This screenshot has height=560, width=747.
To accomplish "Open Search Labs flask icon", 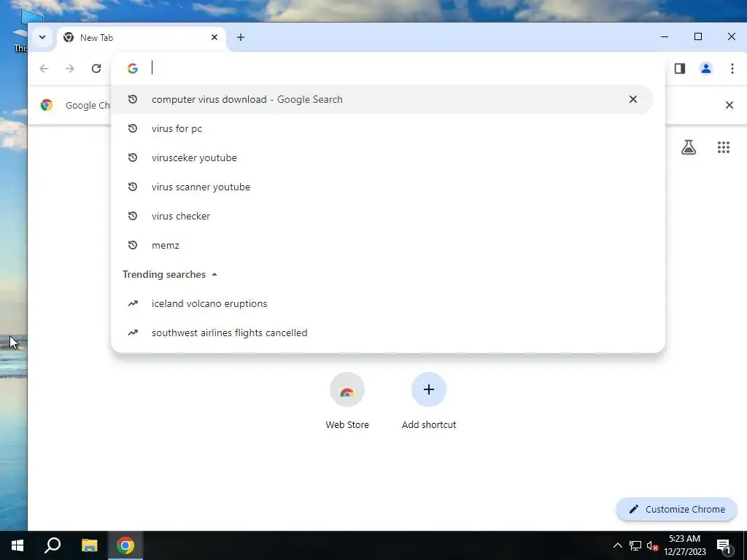I will 689,147.
